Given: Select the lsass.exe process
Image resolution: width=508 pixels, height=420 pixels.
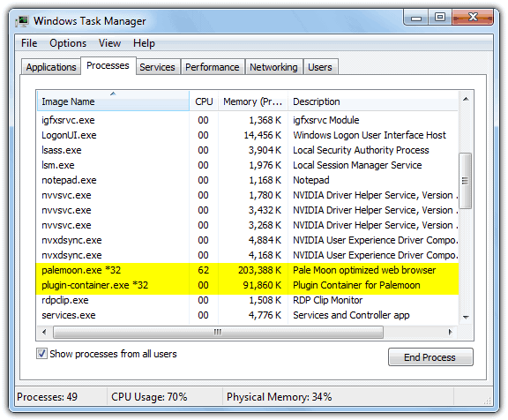Looking at the screenshot, I should (248, 150).
